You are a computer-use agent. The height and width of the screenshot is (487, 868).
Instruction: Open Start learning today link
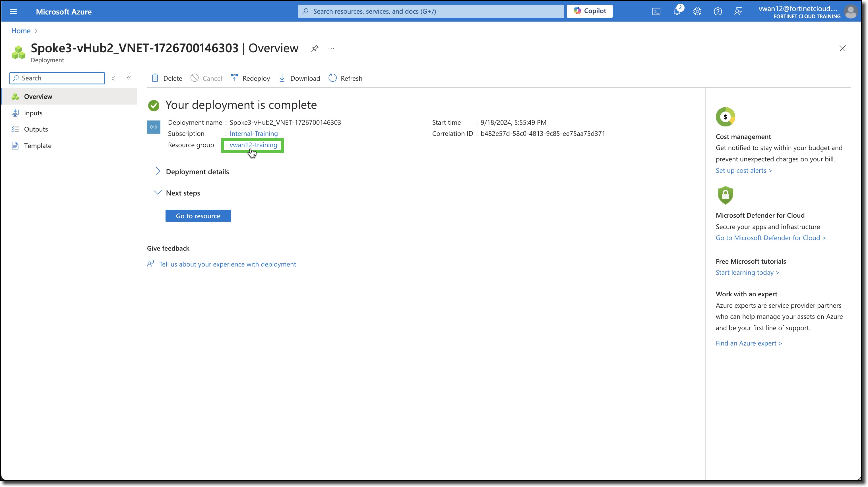pos(747,272)
